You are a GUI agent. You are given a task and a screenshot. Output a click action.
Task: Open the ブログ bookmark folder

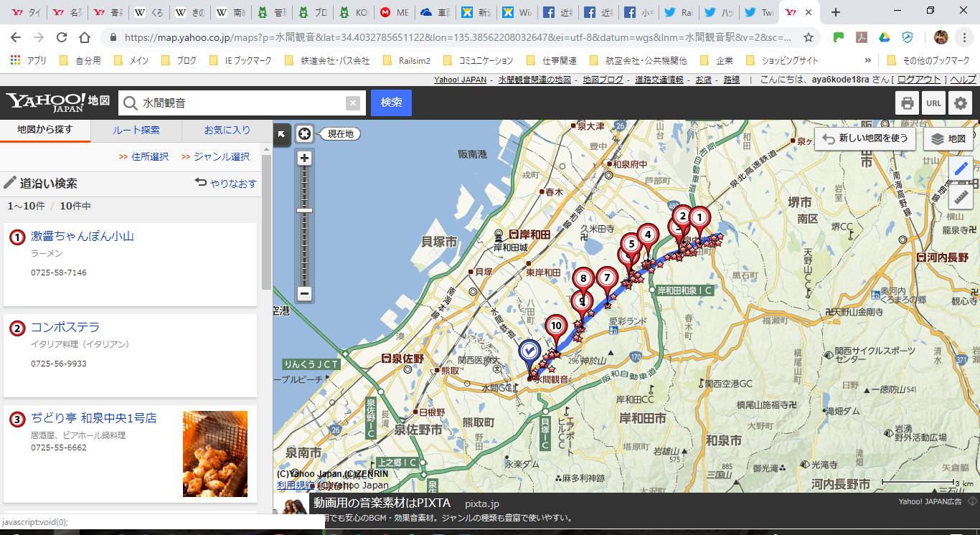click(179, 61)
